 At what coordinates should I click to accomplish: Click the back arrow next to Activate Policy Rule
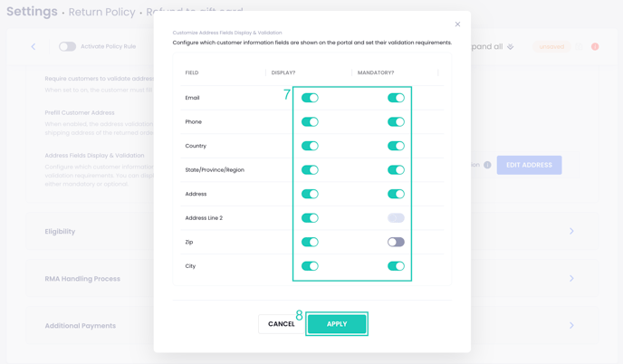point(34,46)
